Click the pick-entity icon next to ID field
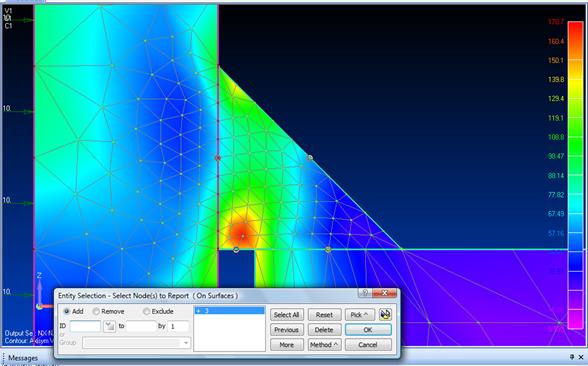The height and width of the screenshot is (366, 588). click(109, 326)
